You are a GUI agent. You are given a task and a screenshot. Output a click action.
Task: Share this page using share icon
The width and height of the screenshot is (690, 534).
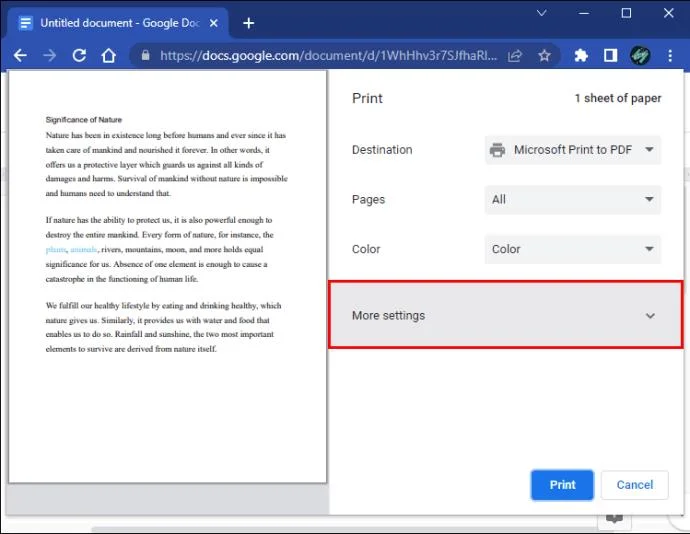[515, 55]
